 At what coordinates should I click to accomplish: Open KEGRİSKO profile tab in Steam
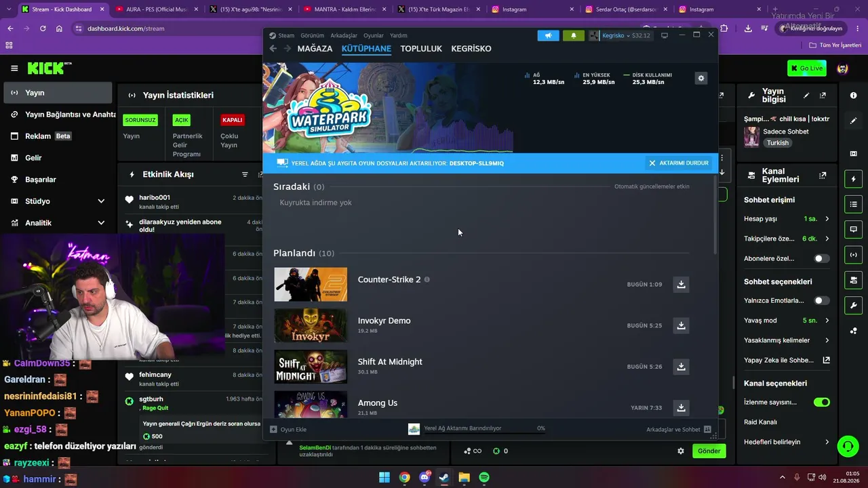(x=471, y=49)
